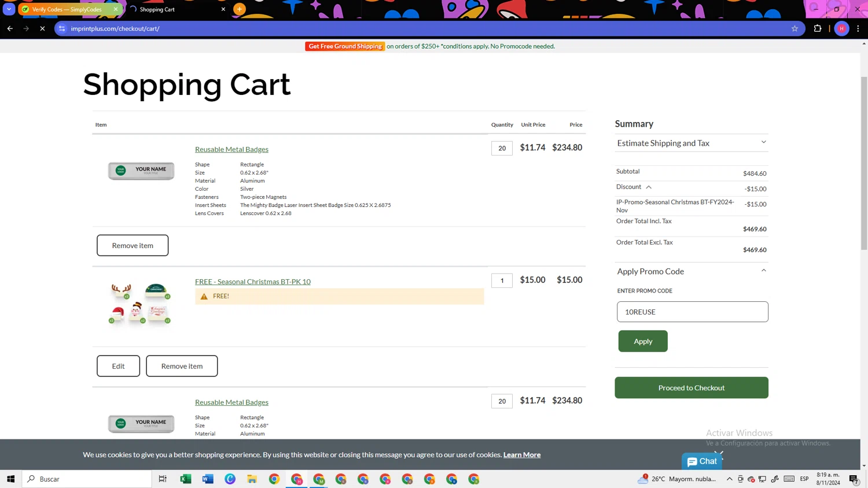Click the Subtotal amount $484.60
The height and width of the screenshot is (488, 868).
[755, 173]
